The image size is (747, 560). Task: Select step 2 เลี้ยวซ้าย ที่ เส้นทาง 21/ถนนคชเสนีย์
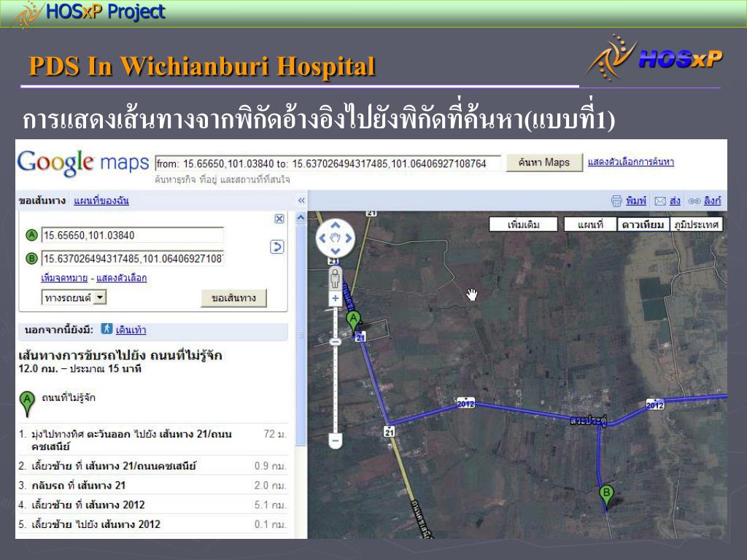[153, 466]
